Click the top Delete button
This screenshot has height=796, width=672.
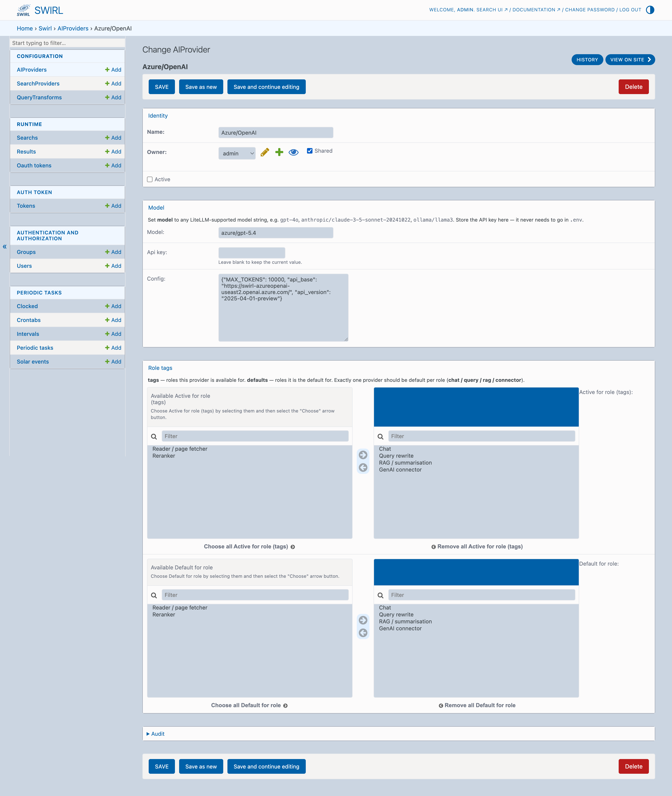tap(634, 87)
